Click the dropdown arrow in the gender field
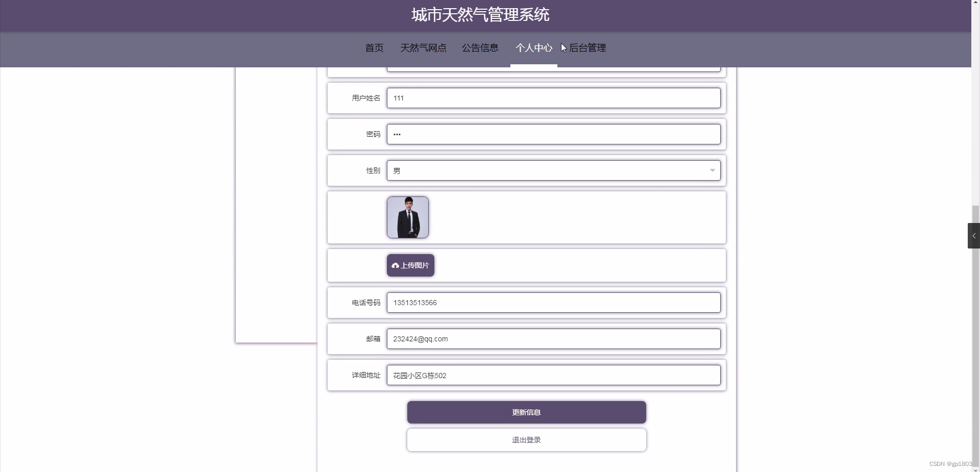 (712, 170)
